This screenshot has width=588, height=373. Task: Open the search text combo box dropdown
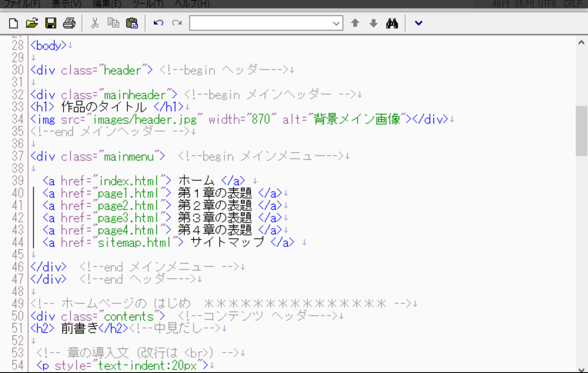tap(336, 23)
